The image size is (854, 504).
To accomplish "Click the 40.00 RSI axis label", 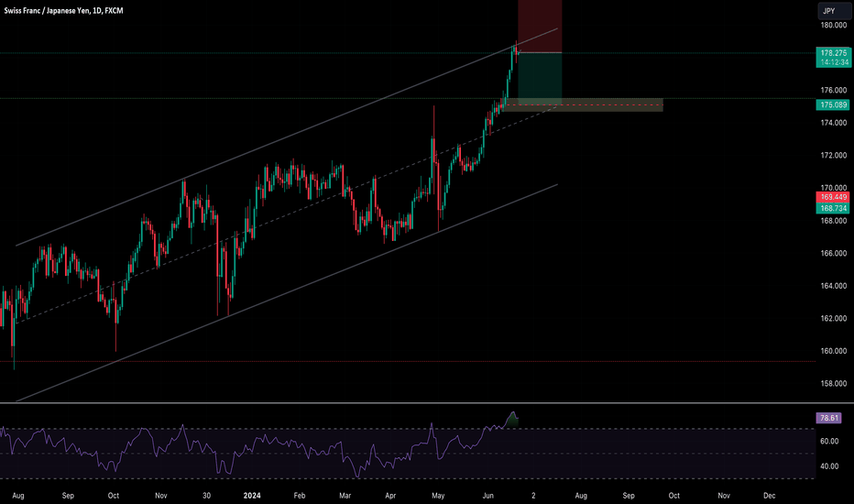I will [x=829, y=466].
